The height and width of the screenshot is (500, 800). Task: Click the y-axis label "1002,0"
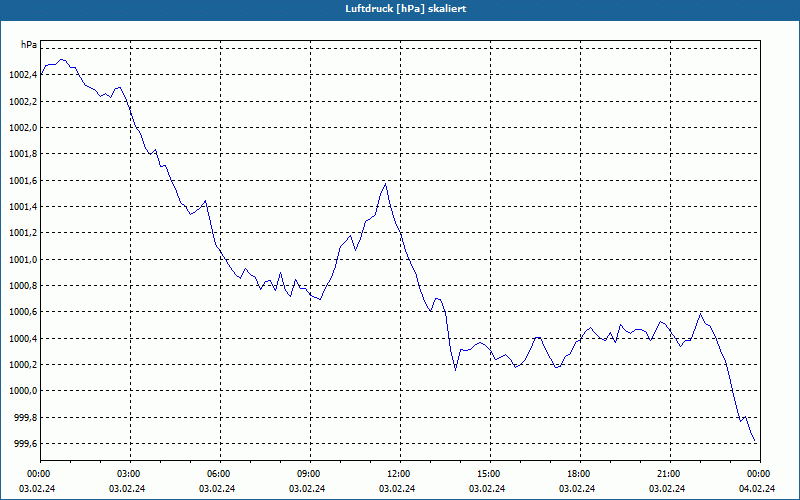(x=23, y=128)
